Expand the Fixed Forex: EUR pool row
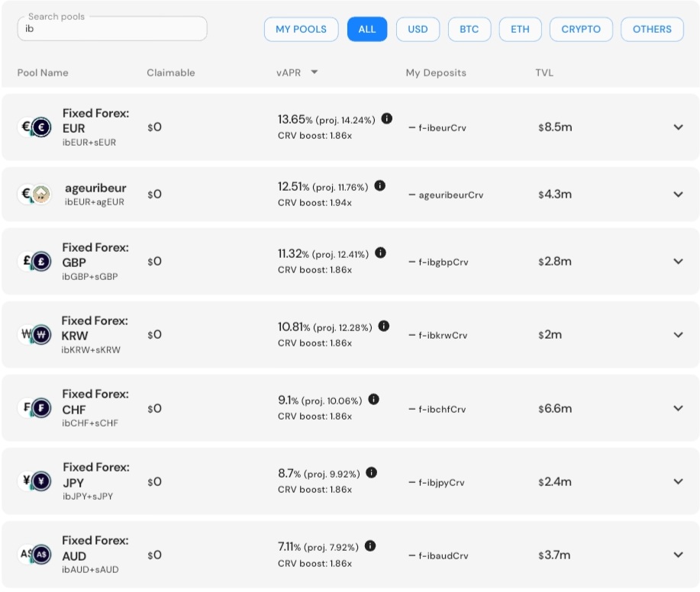The image size is (700, 592). tap(678, 127)
